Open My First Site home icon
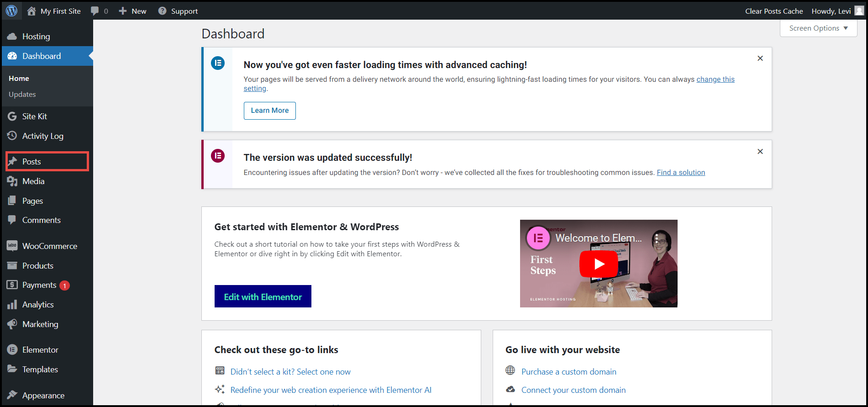Image resolution: width=868 pixels, height=407 pixels. pos(31,11)
